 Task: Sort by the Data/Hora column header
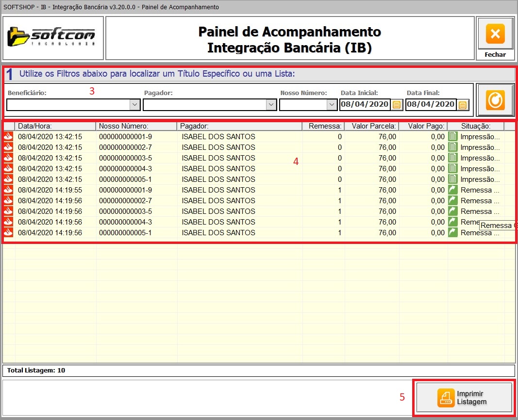[55, 126]
